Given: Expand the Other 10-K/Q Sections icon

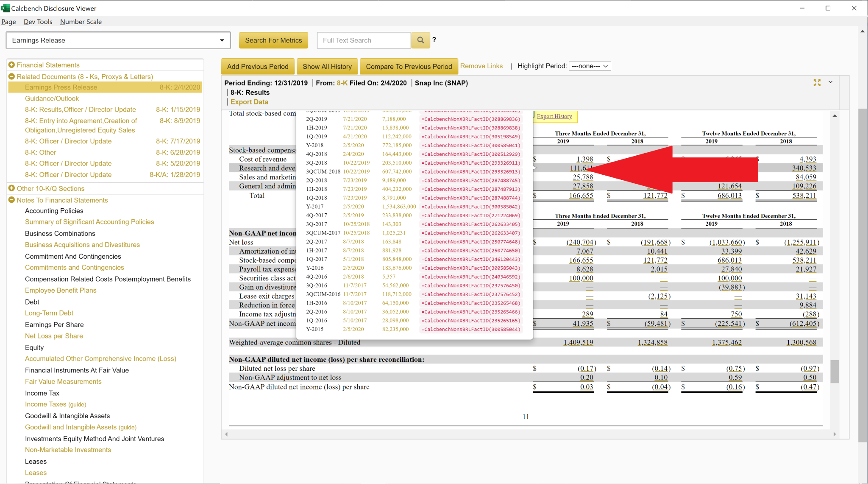Looking at the screenshot, I should (x=11, y=188).
